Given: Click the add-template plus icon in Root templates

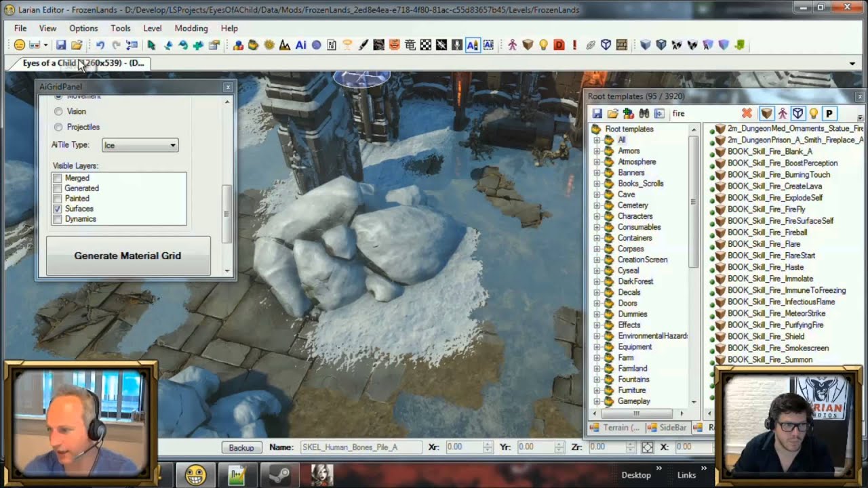Looking at the screenshot, I should point(629,113).
